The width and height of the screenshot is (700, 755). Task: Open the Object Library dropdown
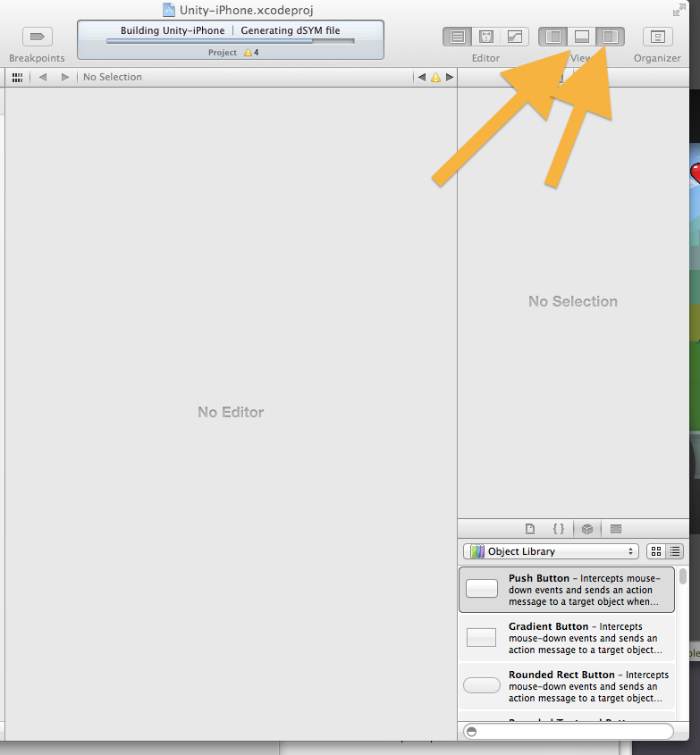551,551
